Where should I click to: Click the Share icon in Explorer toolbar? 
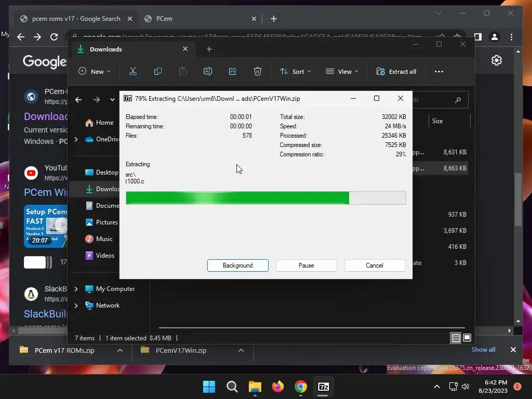(x=233, y=72)
